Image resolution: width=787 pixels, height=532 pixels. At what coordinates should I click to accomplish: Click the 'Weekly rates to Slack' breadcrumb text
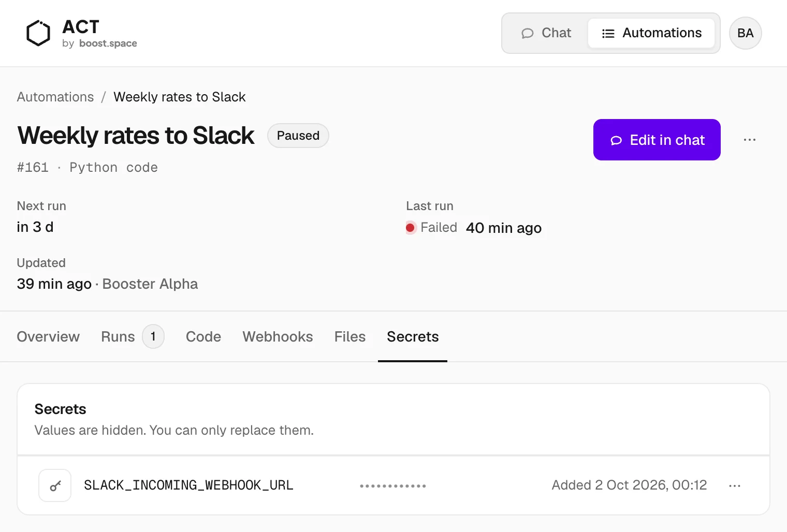pos(180,97)
